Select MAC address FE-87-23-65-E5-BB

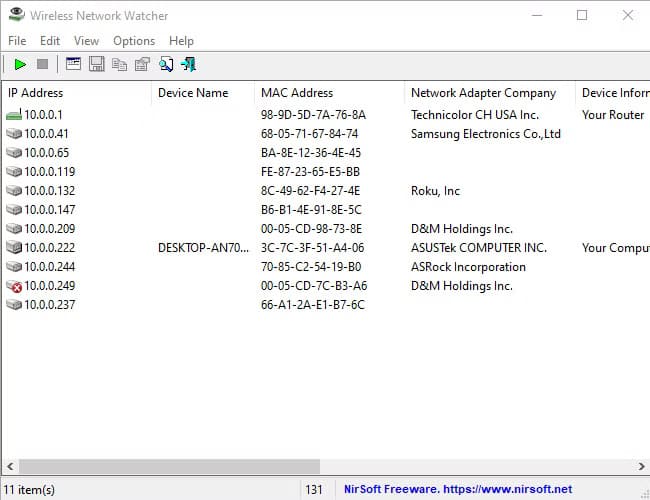[x=310, y=172]
